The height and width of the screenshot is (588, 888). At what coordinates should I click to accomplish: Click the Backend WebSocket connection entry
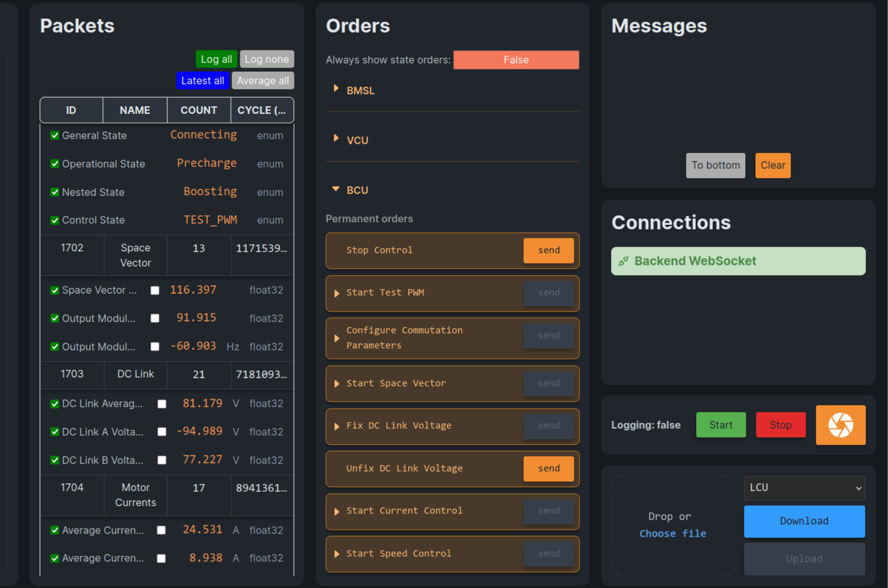pyautogui.click(x=738, y=261)
